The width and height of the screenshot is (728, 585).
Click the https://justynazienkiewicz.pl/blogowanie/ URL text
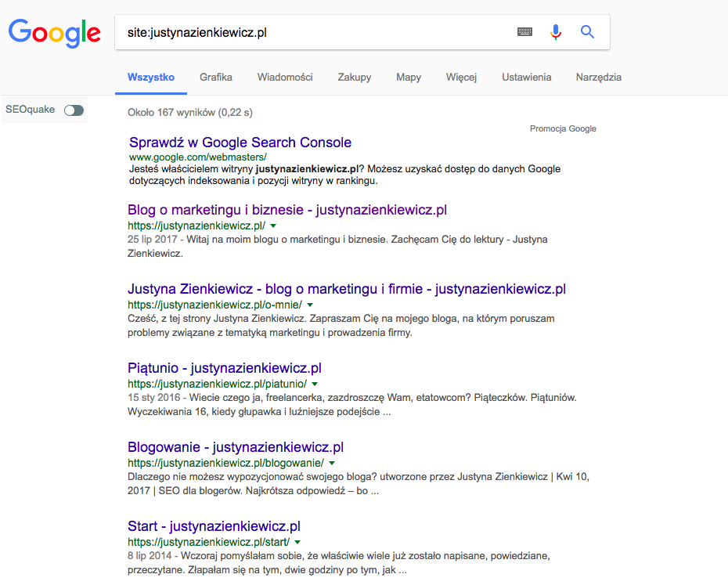[x=225, y=463]
